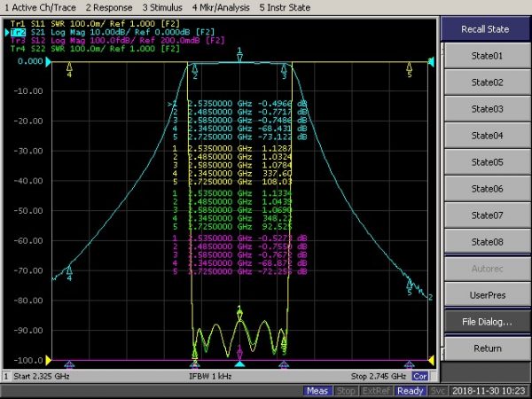Open the Mkr/Analysis menu

(222, 7)
